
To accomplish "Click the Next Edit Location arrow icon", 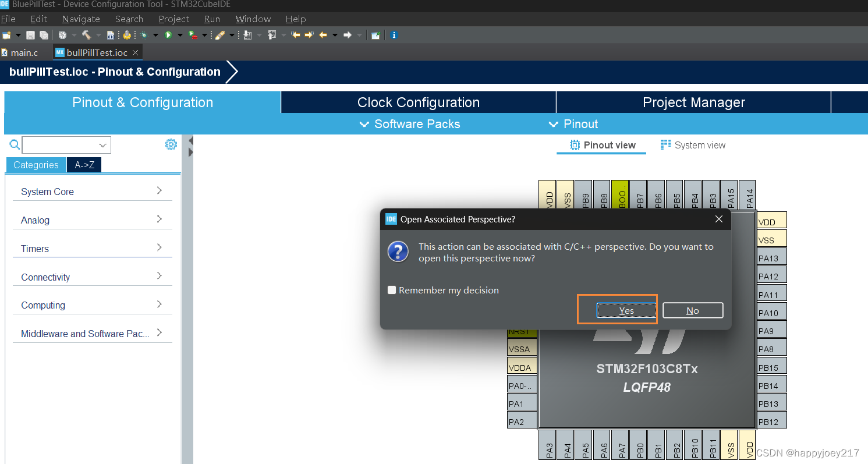I will (309, 35).
